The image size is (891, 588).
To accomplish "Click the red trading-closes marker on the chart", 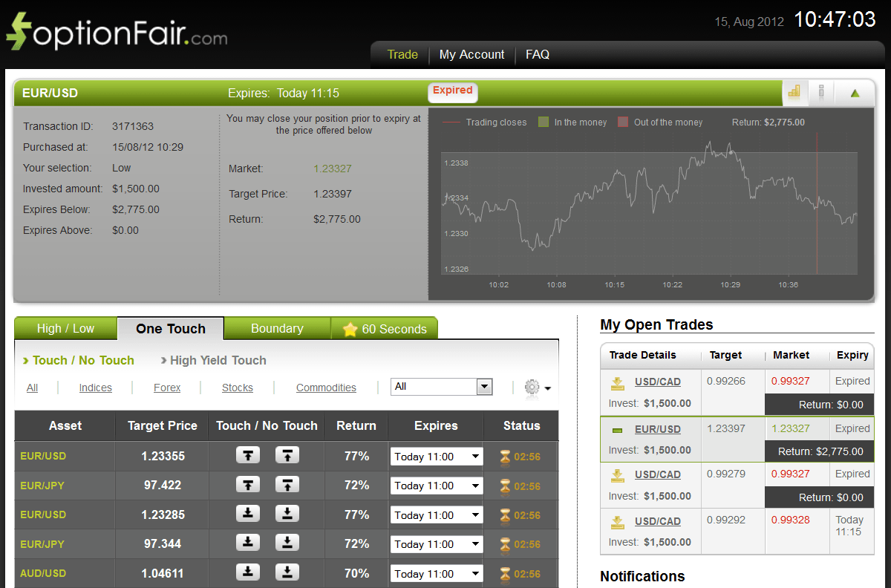I will click(x=817, y=203).
